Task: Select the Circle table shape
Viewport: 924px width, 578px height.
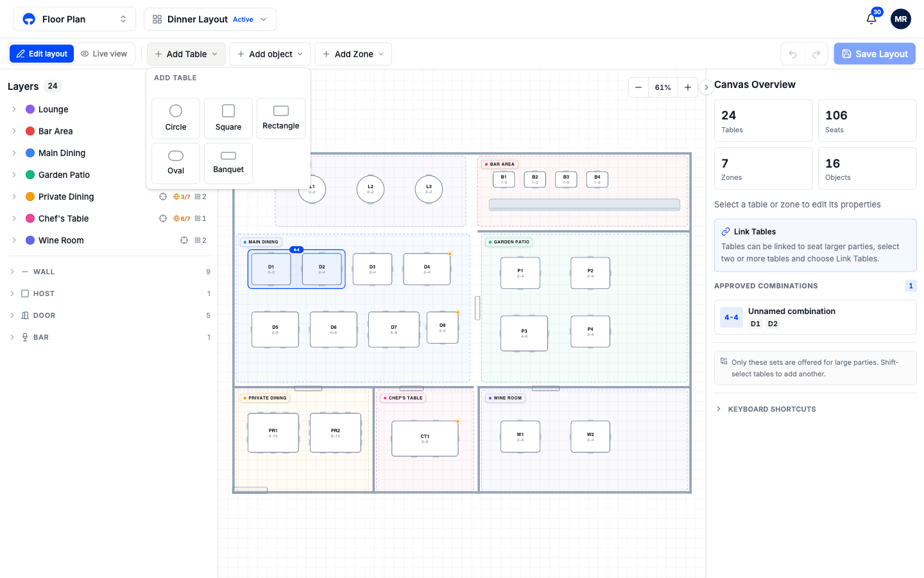Action: (x=176, y=118)
